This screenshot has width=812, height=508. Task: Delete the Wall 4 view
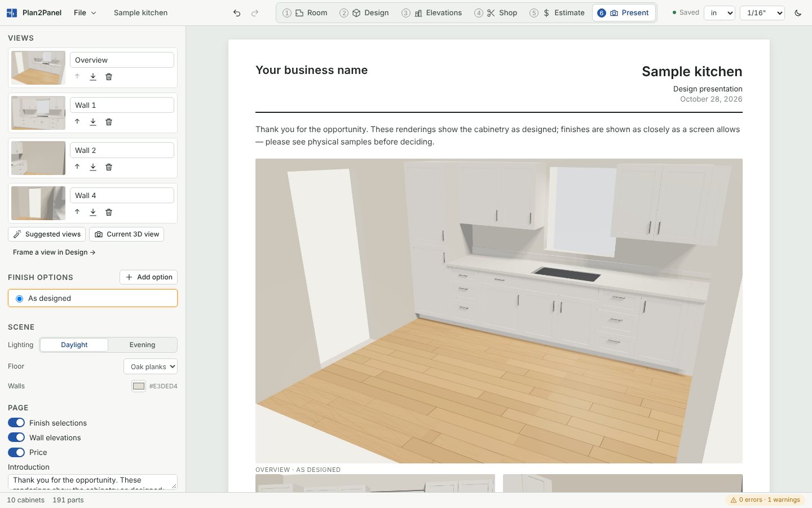coord(109,212)
